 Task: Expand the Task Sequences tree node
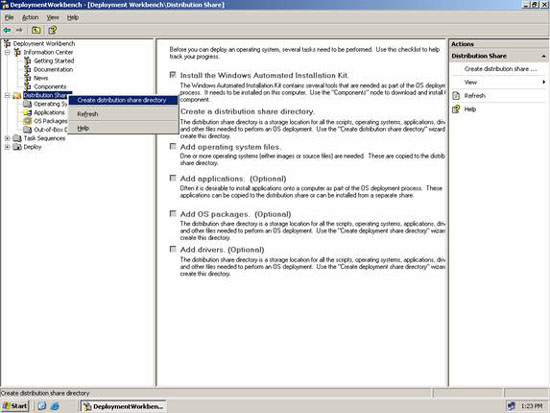[7, 138]
